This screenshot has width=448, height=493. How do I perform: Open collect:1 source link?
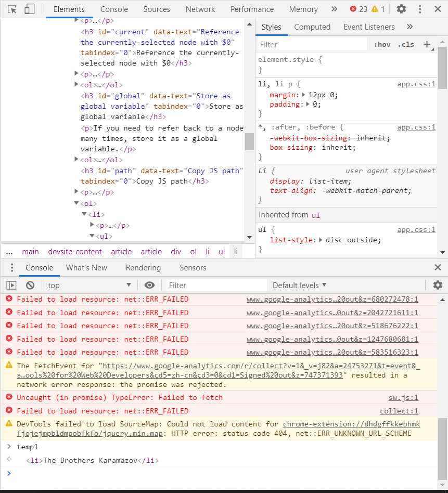(399, 411)
